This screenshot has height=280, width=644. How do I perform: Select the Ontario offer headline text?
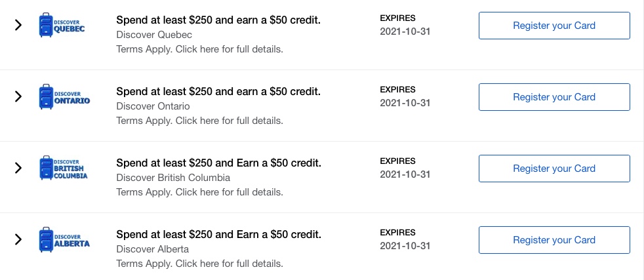(218, 91)
